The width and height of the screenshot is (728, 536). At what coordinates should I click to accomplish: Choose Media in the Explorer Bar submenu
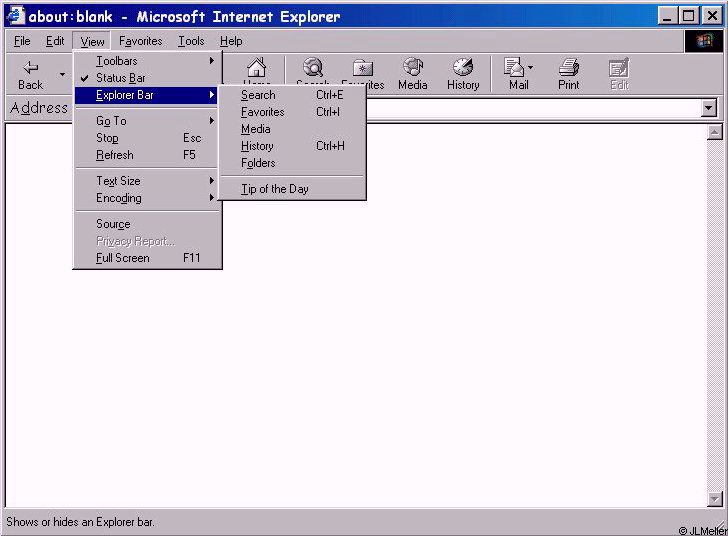[292, 129]
